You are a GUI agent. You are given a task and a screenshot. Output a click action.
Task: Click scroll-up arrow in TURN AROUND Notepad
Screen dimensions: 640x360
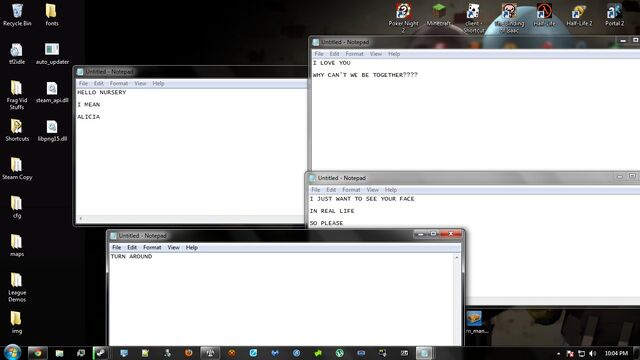pyautogui.click(x=457, y=257)
